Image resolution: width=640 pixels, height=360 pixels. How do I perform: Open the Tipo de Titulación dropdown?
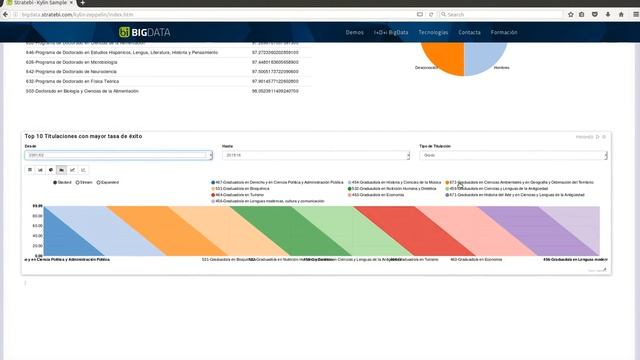click(x=513, y=155)
